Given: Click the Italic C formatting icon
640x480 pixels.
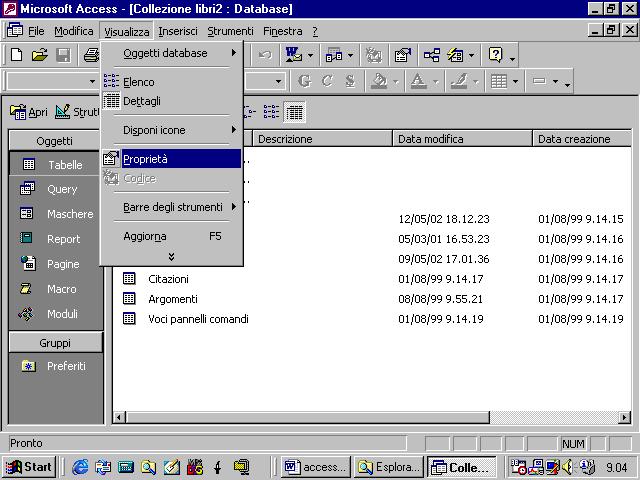Looking at the screenshot, I should point(327,81).
